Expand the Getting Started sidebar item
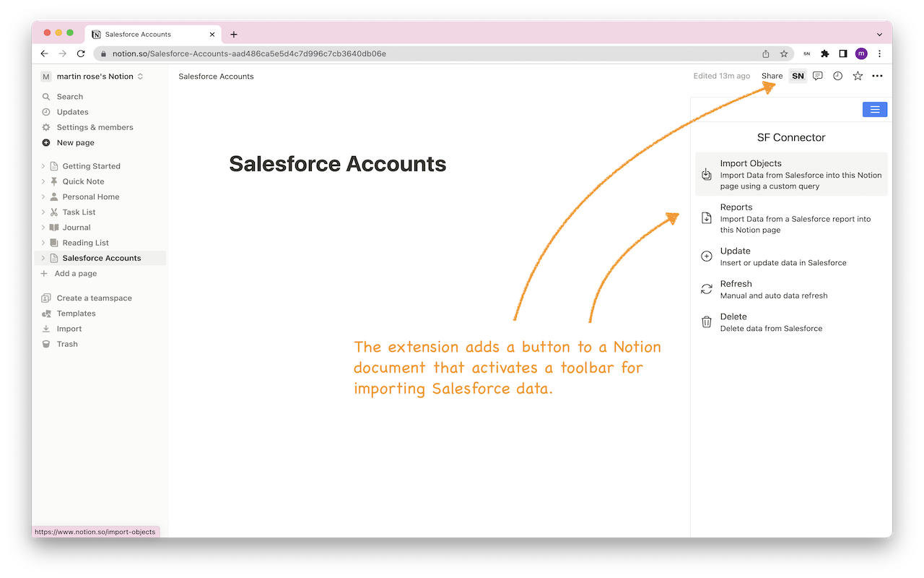This screenshot has width=924, height=578. (43, 165)
